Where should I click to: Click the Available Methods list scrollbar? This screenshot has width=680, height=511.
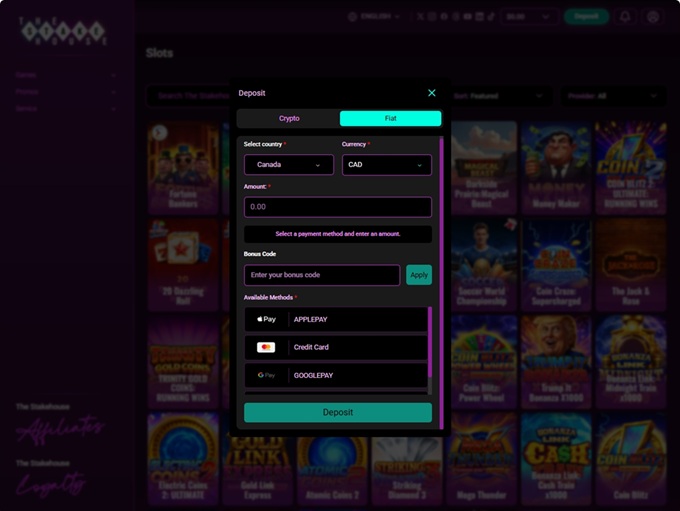tap(430, 343)
